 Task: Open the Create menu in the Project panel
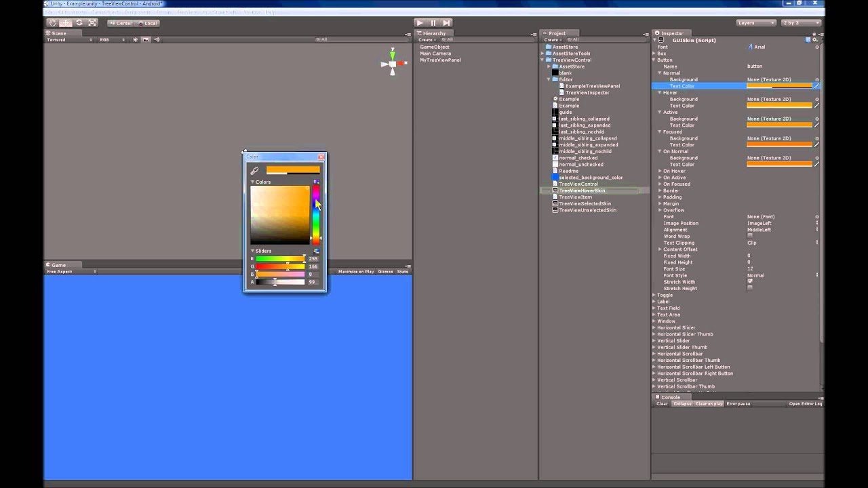(551, 39)
